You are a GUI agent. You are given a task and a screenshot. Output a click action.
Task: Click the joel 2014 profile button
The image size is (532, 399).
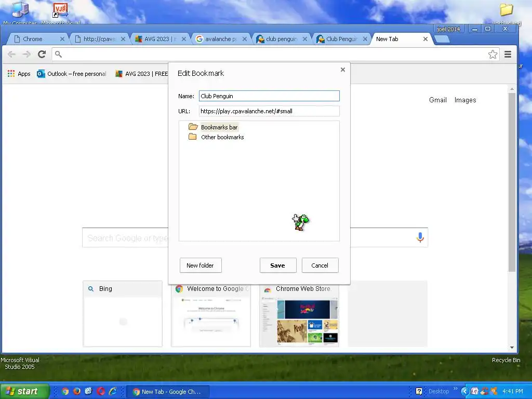pyautogui.click(x=448, y=29)
